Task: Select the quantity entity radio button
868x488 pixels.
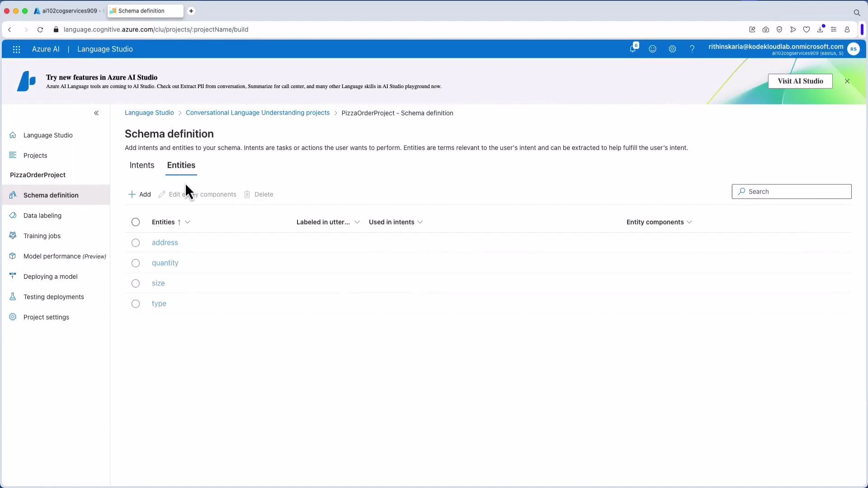Action: (x=135, y=263)
